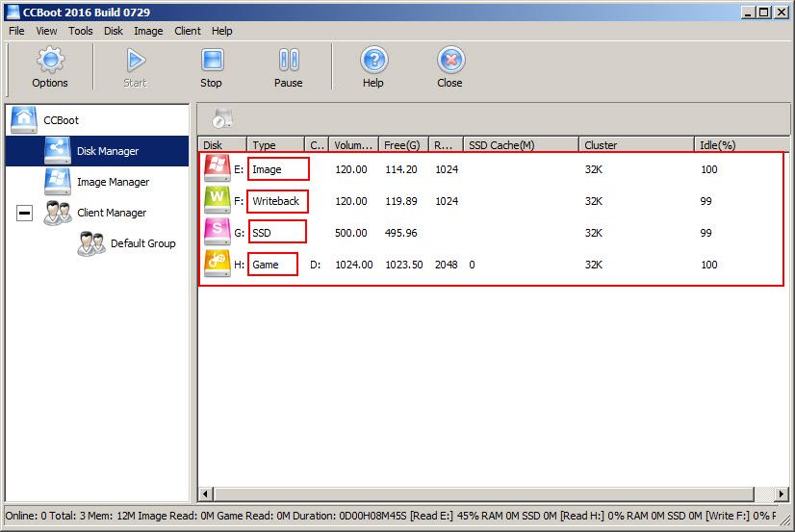Image resolution: width=795 pixels, height=532 pixels.
Task: Select the green W disk icon for F:
Action: point(217,201)
